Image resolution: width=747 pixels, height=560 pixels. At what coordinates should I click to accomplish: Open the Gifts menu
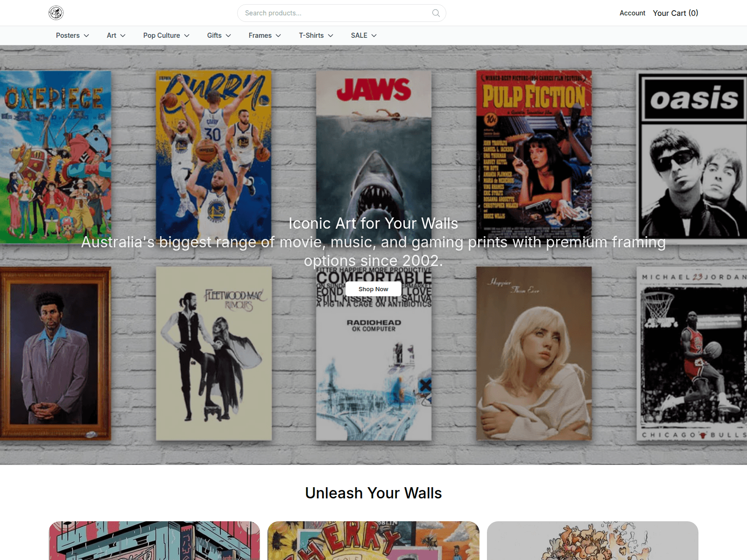pos(219,35)
